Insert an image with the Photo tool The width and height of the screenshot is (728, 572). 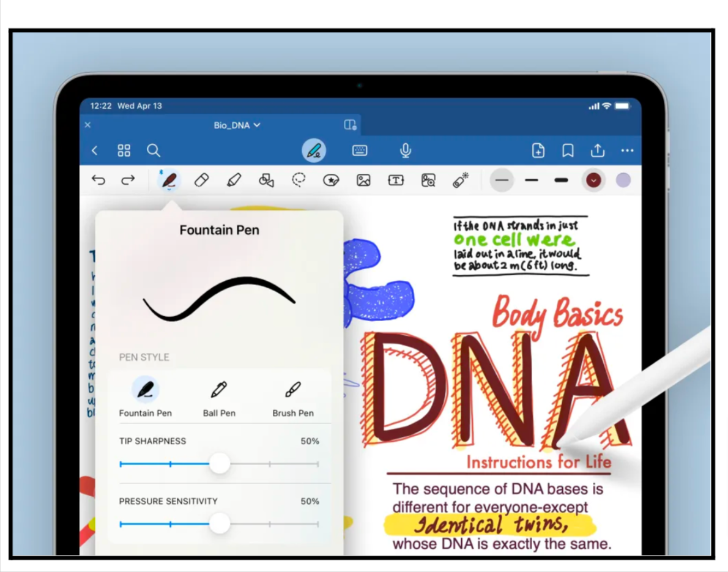363,180
